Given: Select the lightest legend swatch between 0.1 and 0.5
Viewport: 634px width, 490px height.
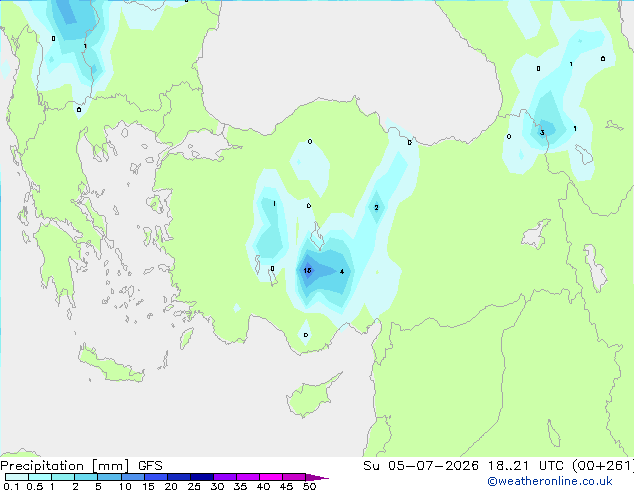Looking at the screenshot, I should point(17,477).
